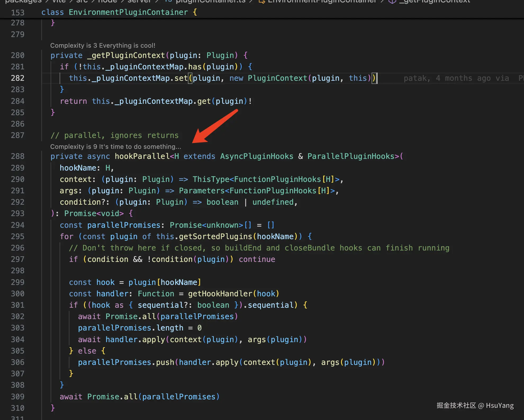Click the method cube icon in breadcrumbs
Screen dimensions: 524x420
click(392, 1)
